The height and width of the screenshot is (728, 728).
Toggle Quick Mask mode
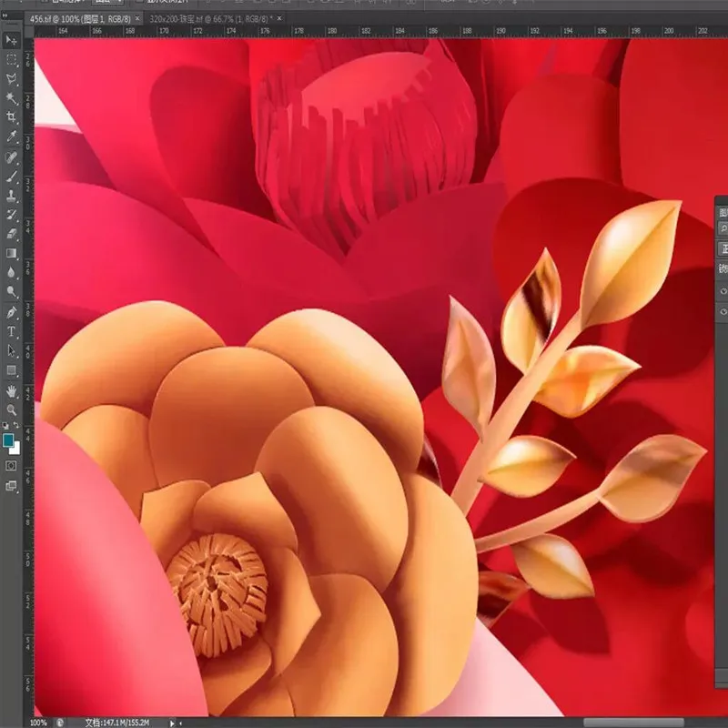click(x=12, y=465)
